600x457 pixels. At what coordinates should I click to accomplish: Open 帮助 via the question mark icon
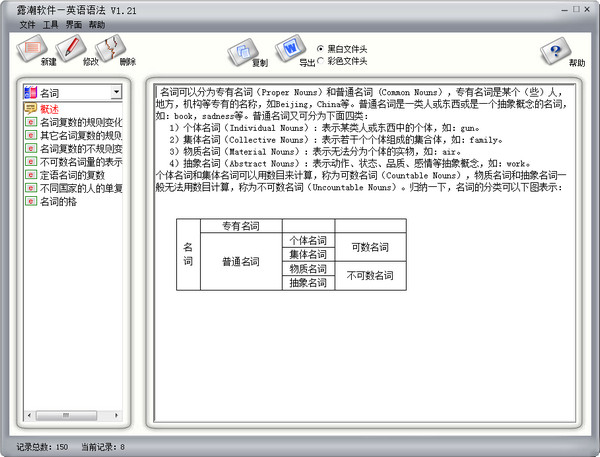(557, 49)
